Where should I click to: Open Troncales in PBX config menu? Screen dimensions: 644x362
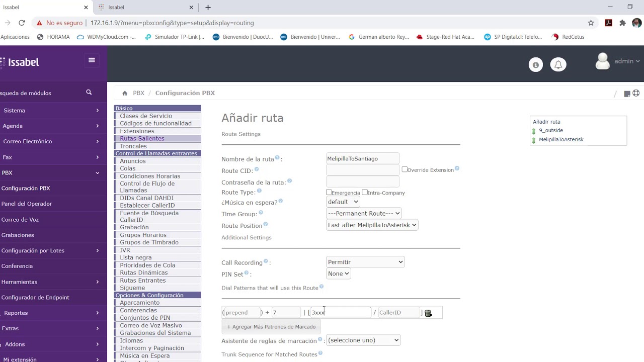[x=133, y=146]
